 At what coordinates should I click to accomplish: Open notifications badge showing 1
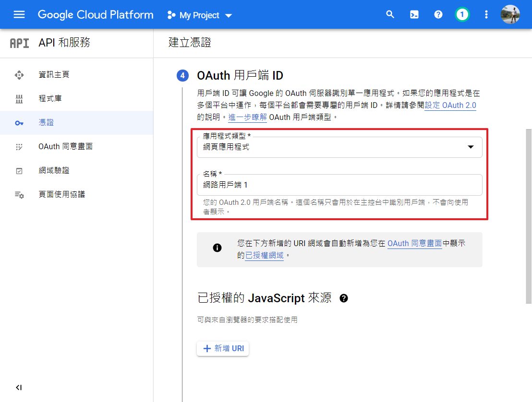click(462, 14)
